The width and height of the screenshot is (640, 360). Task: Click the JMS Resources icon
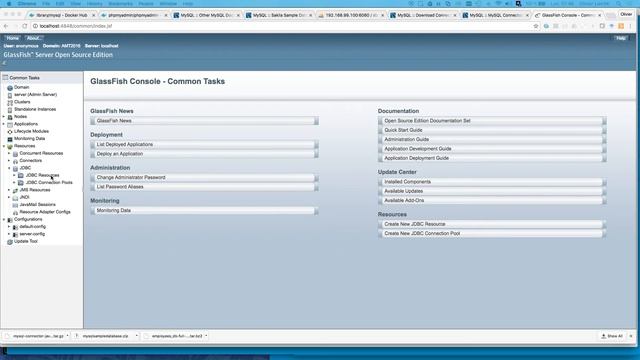(15, 190)
